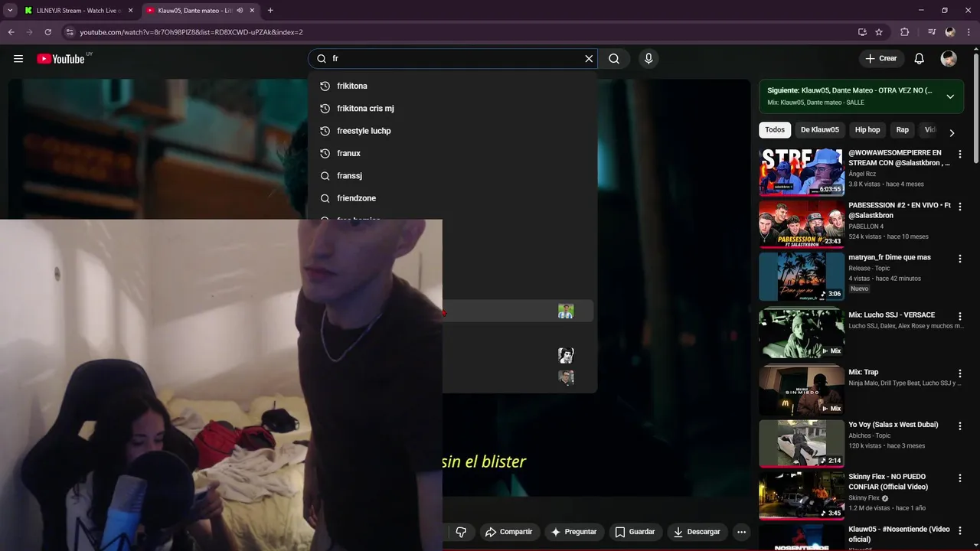Open options for WOWAWESOMEPIERRE stream video
The image size is (980, 551).
tap(960, 154)
